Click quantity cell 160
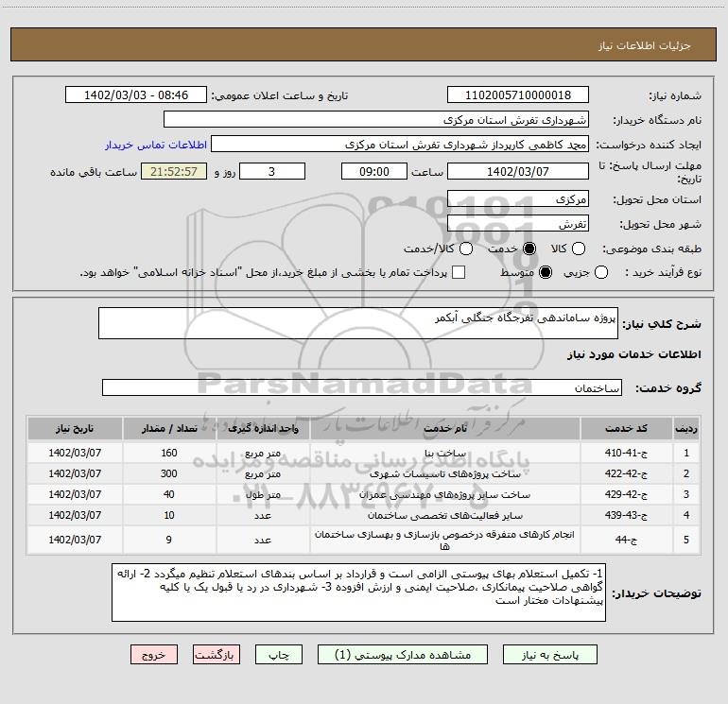 (169, 453)
